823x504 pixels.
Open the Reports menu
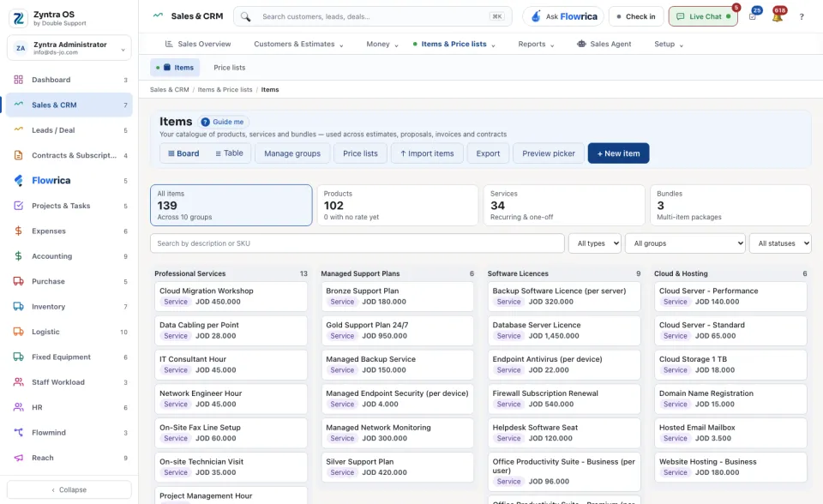(536, 44)
